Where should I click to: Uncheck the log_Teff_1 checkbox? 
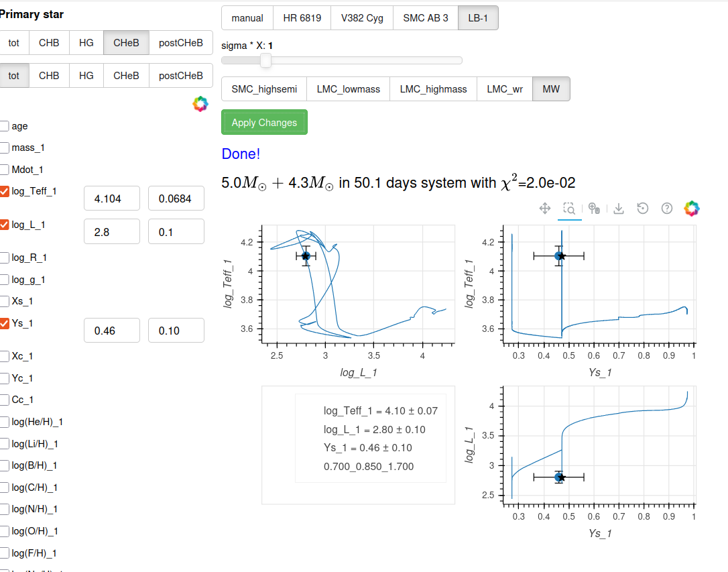click(x=5, y=192)
